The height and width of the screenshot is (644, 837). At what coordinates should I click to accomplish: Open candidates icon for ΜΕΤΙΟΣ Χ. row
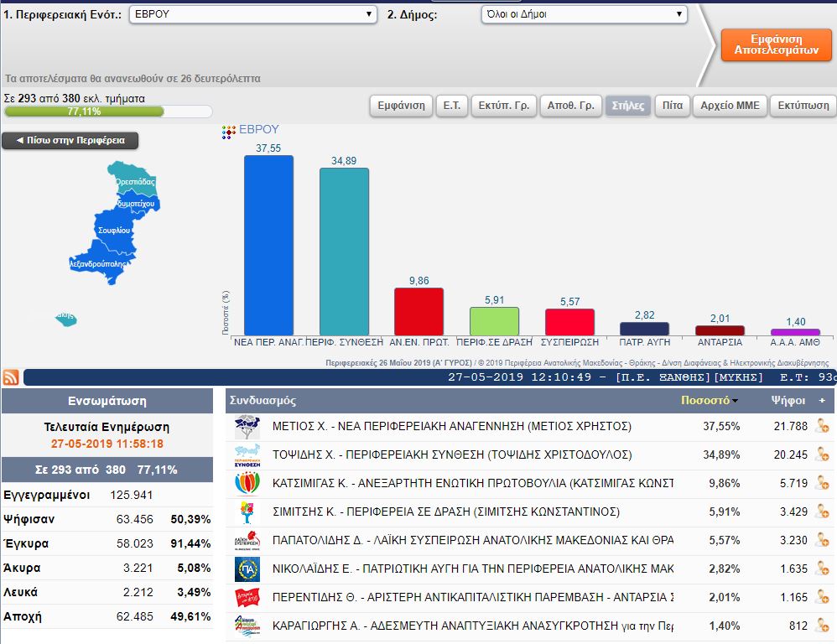click(821, 426)
